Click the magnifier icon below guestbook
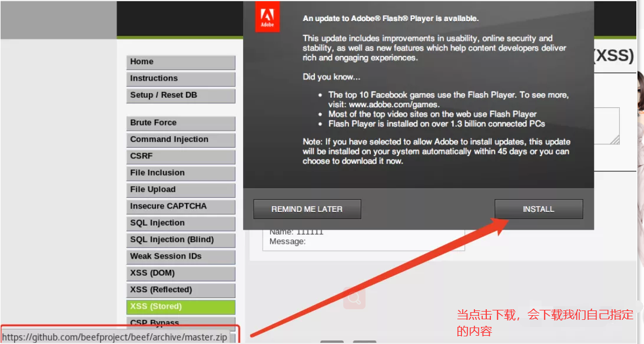 coord(354,298)
